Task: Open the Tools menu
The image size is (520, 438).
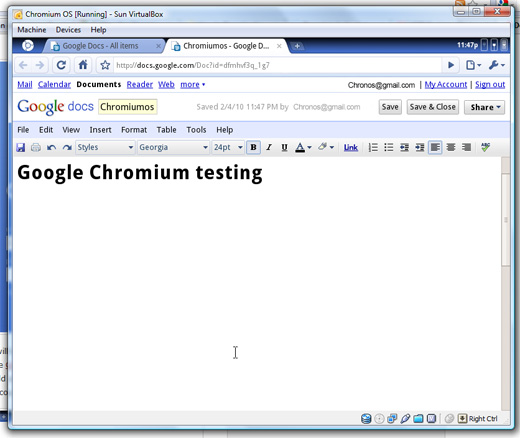Action: point(196,130)
